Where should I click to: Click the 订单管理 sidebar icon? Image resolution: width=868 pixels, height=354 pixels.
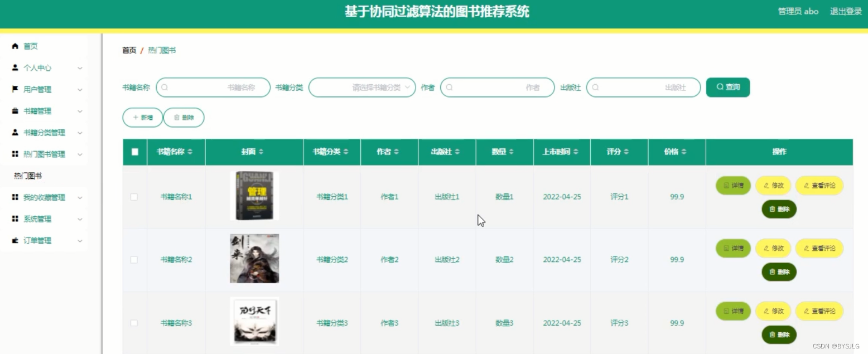16,240
